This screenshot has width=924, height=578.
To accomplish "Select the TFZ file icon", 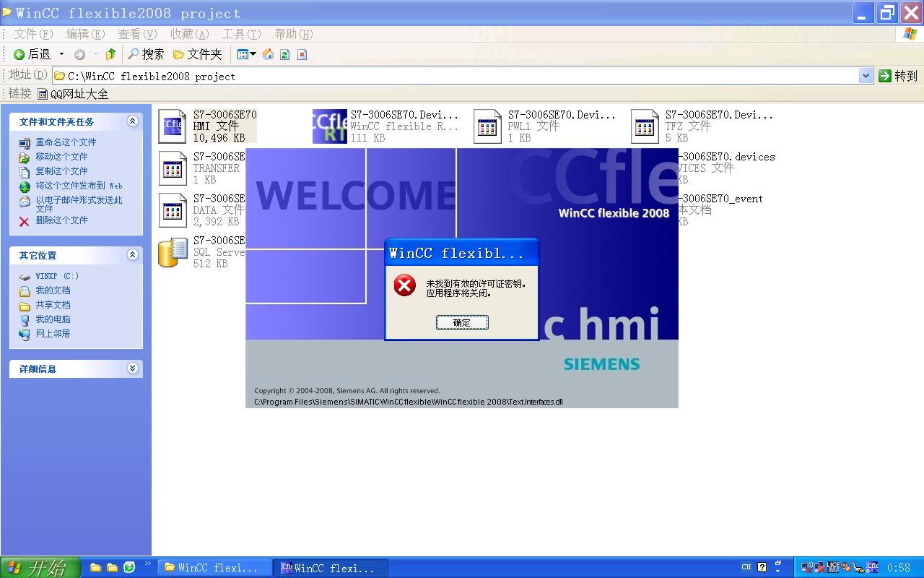I will tap(645, 126).
